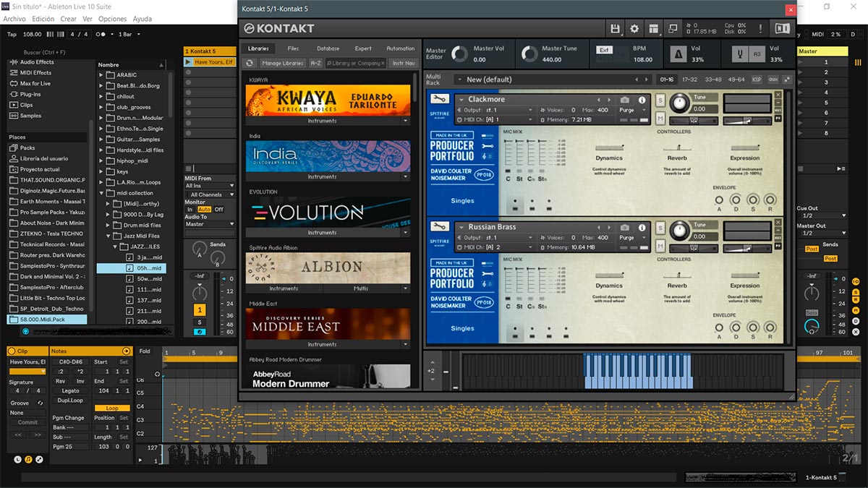Expand the ARABIC folder in browser

(x=102, y=75)
